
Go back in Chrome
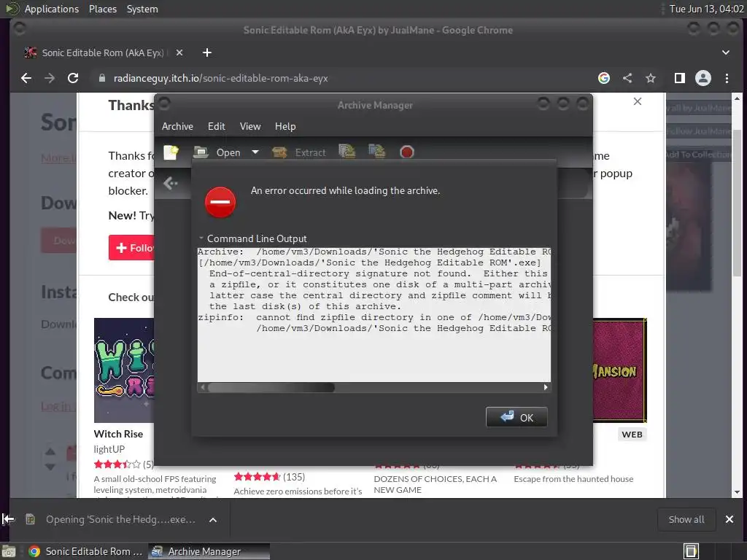point(26,78)
